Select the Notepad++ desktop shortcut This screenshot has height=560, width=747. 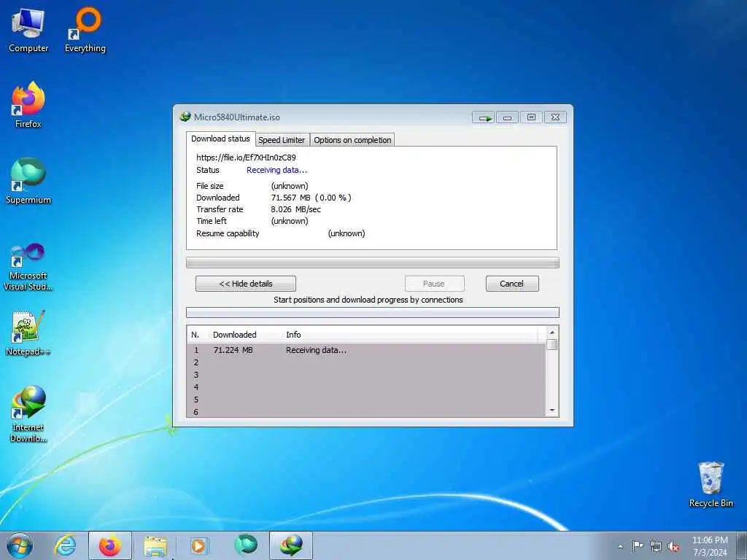(x=28, y=333)
